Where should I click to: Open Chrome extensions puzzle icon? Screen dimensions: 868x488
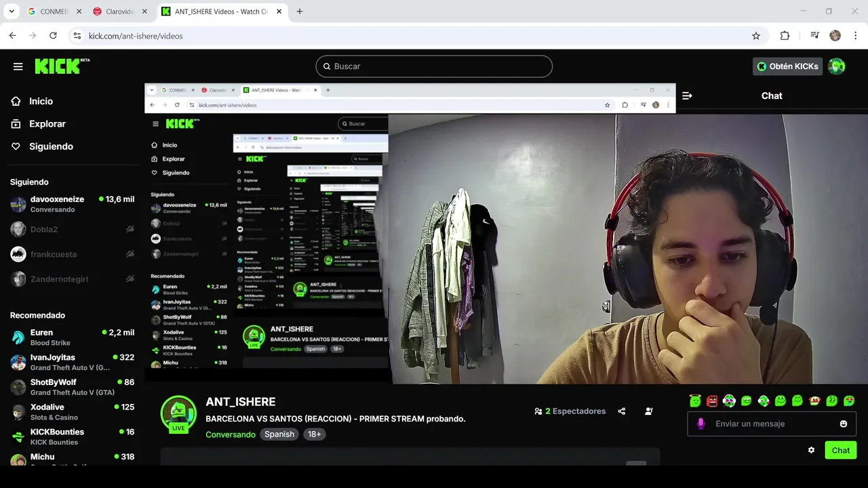coord(785,36)
